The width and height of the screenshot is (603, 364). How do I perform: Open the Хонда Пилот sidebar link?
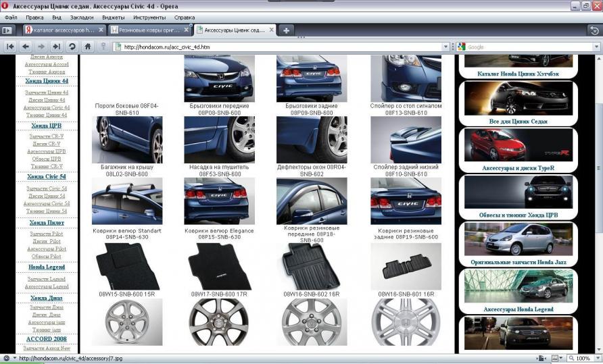pyautogui.click(x=47, y=223)
